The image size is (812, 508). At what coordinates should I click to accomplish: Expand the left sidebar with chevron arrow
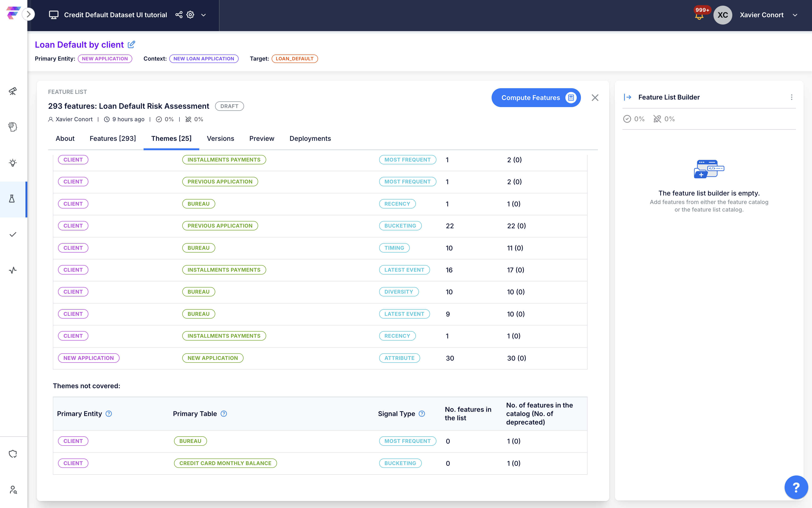pyautogui.click(x=29, y=14)
